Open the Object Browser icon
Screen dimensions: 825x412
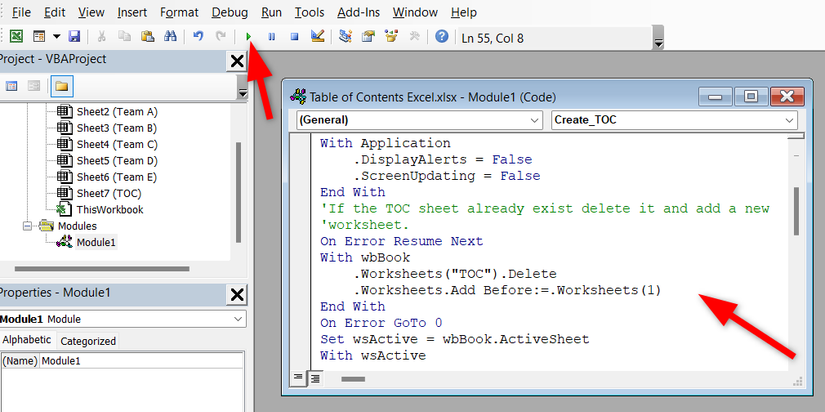click(391, 36)
